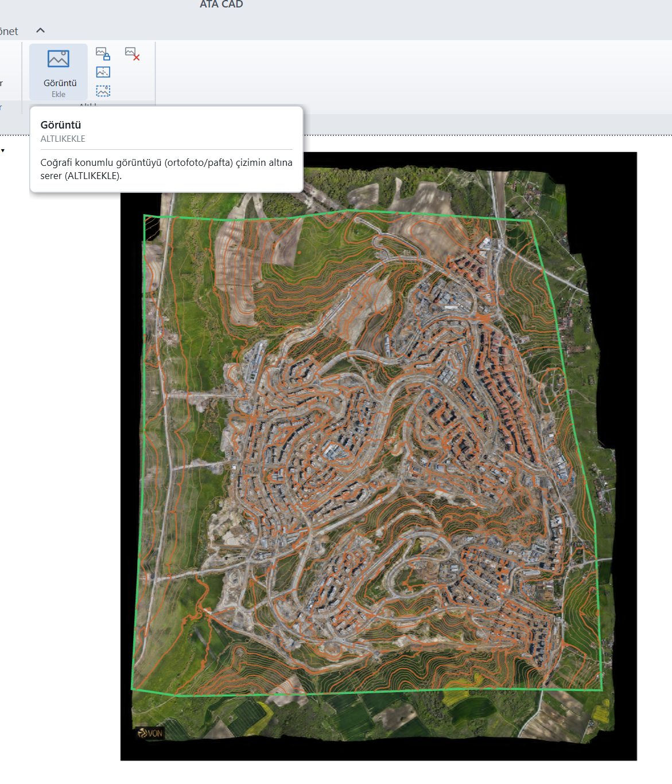Viewport: 672px width, 784px height.
Task: Select the orange contour lines in the center
Action: point(367,448)
